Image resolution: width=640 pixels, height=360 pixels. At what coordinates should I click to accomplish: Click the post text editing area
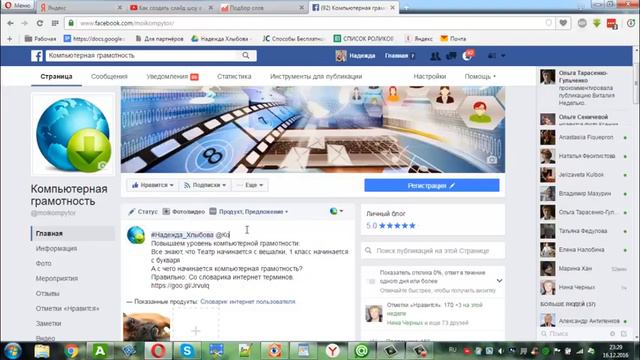click(250, 260)
